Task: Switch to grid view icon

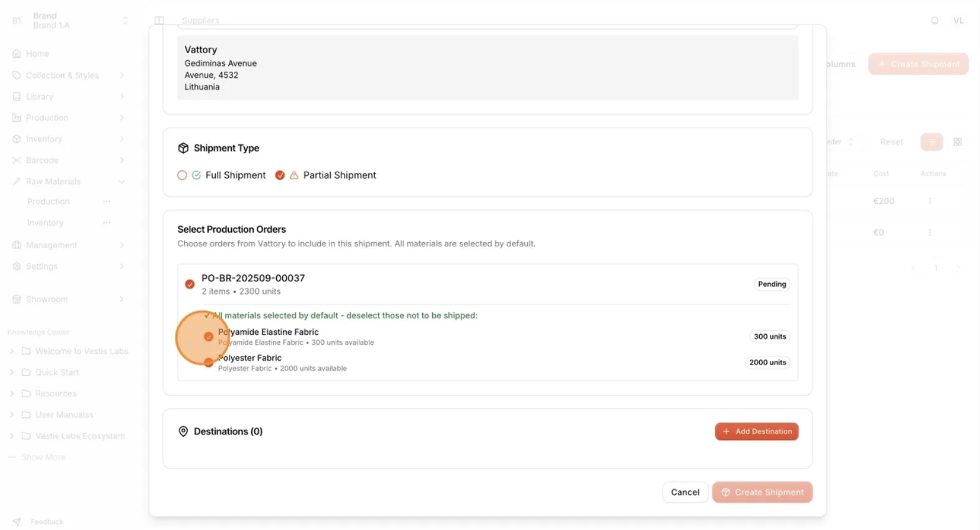Action: pyautogui.click(x=958, y=142)
